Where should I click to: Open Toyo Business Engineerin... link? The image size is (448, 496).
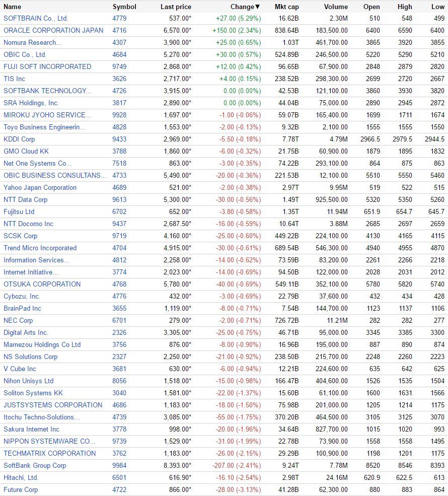(44, 127)
